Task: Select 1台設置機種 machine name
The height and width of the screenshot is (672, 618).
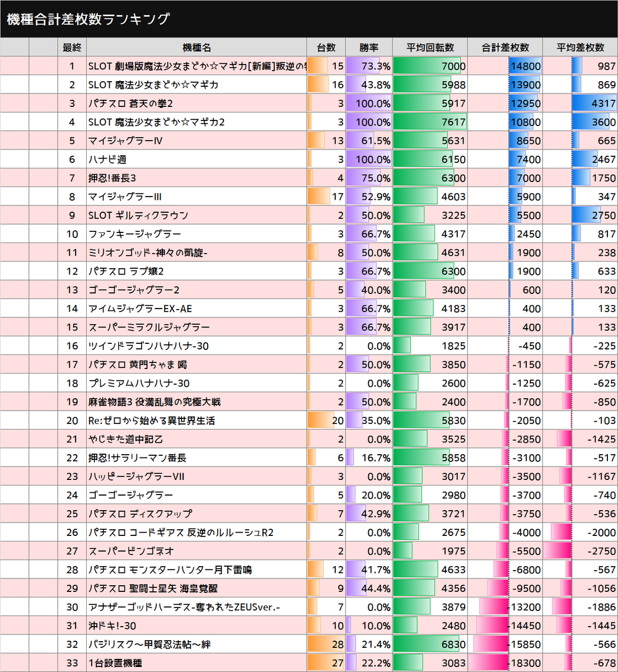Action: tap(115, 663)
